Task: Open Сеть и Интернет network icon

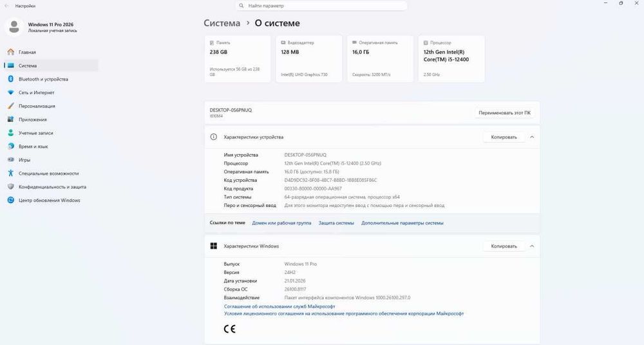Action: tap(11, 93)
